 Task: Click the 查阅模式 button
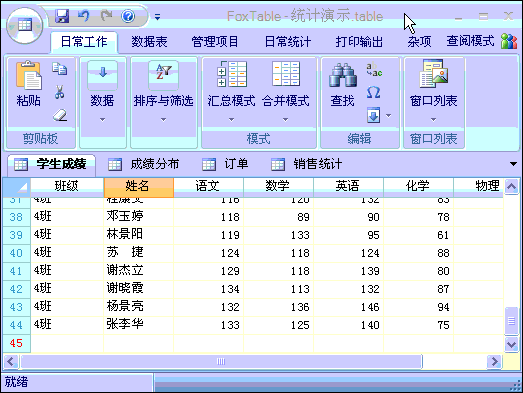click(470, 41)
